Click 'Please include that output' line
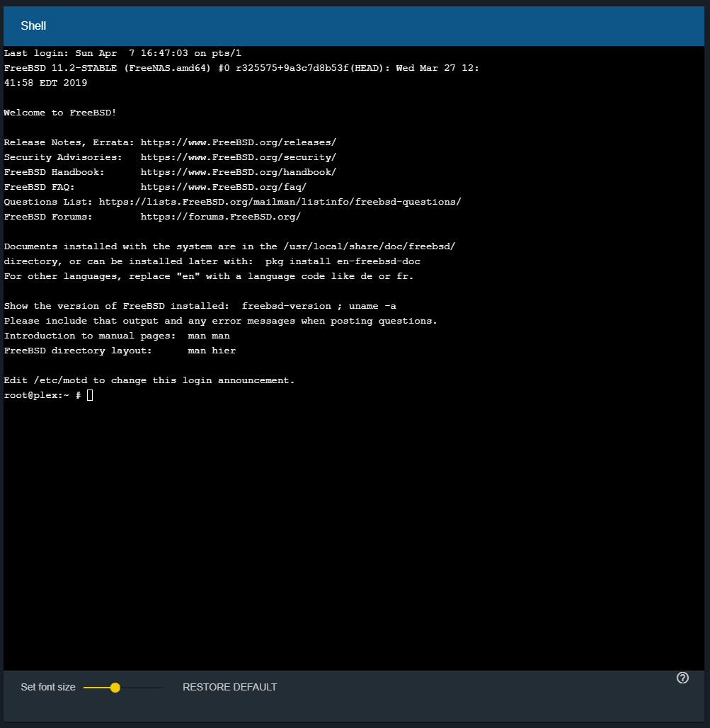This screenshot has width=710, height=728. [x=221, y=321]
